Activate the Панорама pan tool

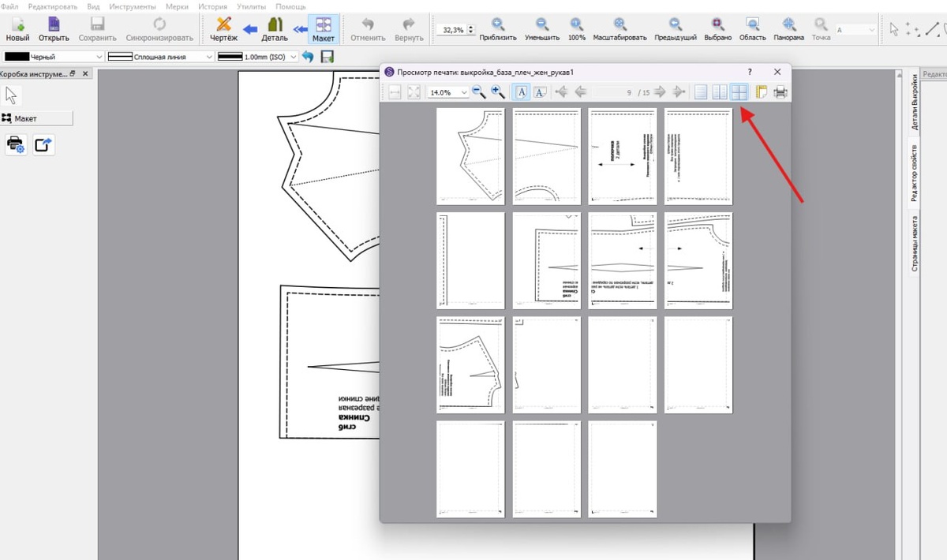pyautogui.click(x=788, y=29)
